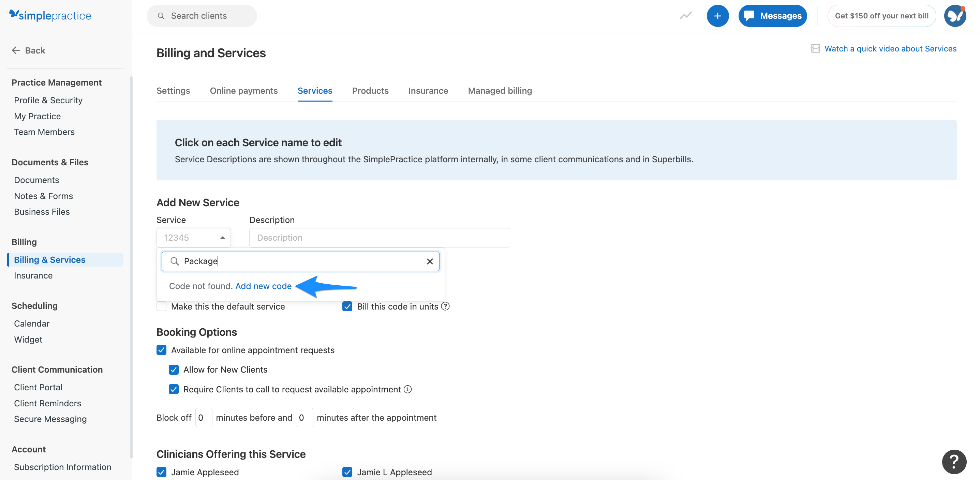
Task: Open help with the question mark icon
Action: pos(954,462)
